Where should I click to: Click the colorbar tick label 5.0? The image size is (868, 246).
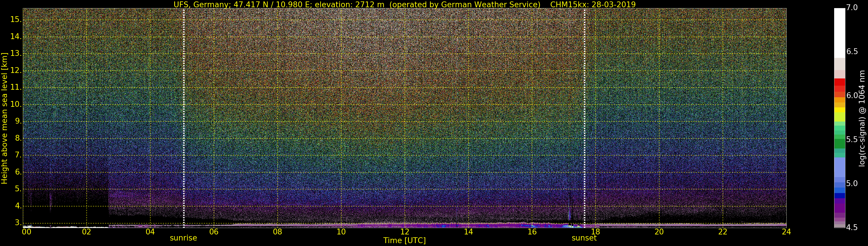[x=852, y=183]
